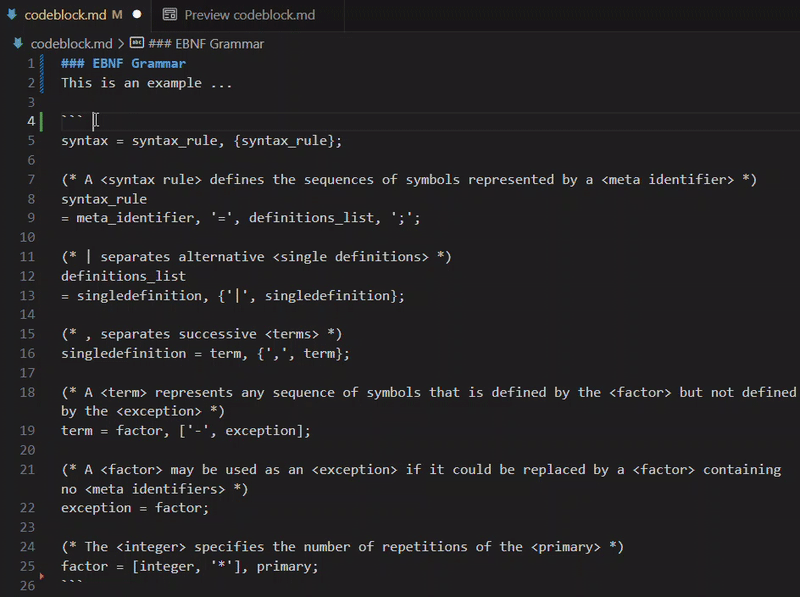Click line number 19 in the gutter
The width and height of the screenshot is (800, 597).
pos(28,431)
